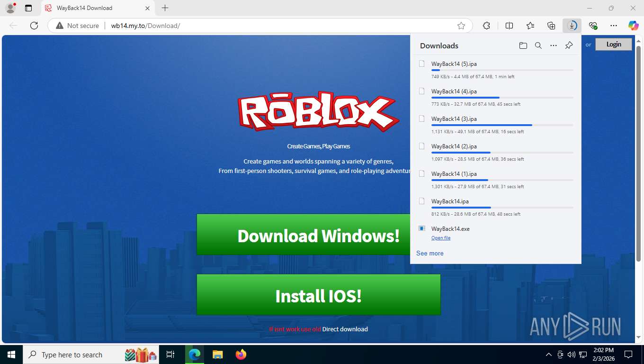This screenshot has width=644, height=364.
Task: Open the Windows Start menu
Action: point(11,355)
